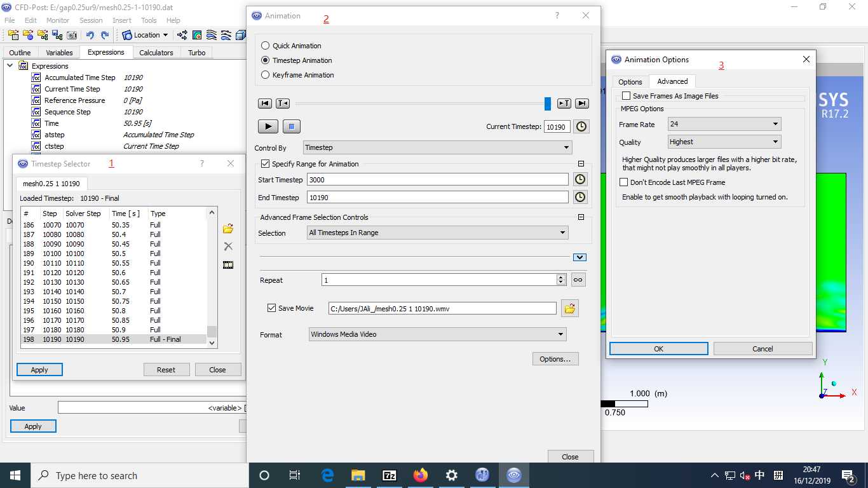The width and height of the screenshot is (868, 488).
Task: Switch to the Outline tab
Action: pyautogui.click(x=20, y=53)
